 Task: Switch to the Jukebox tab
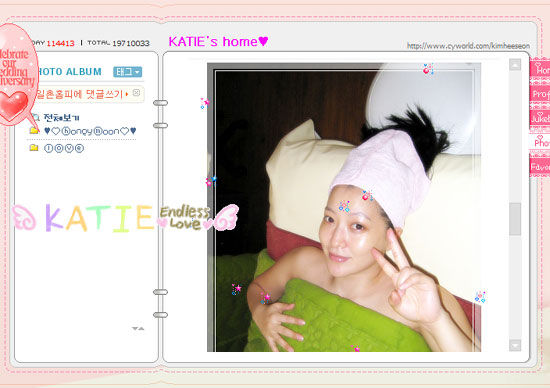[x=540, y=118]
